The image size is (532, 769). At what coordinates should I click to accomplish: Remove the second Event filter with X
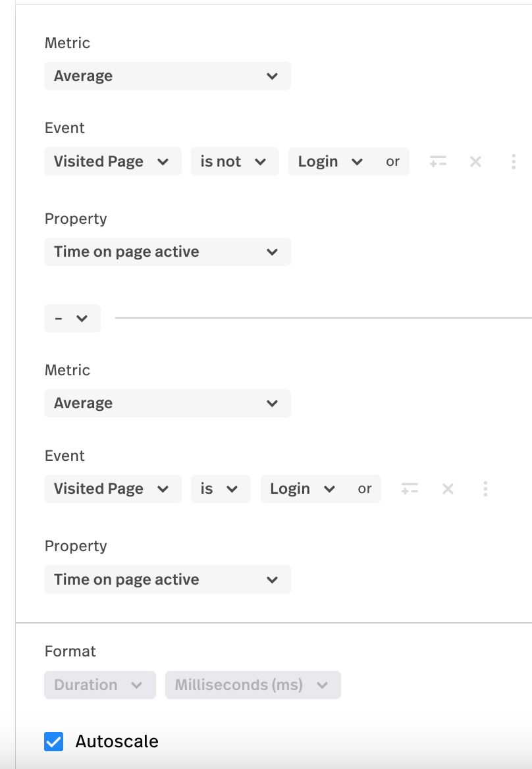[x=448, y=489]
